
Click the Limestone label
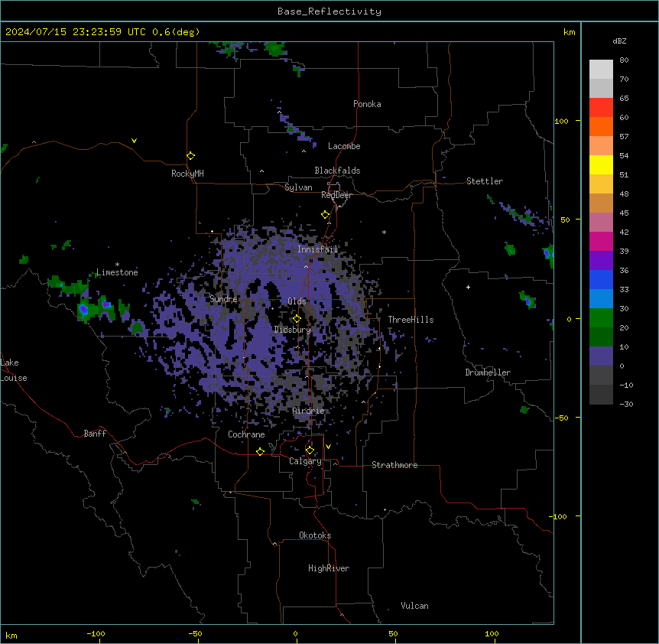(117, 272)
